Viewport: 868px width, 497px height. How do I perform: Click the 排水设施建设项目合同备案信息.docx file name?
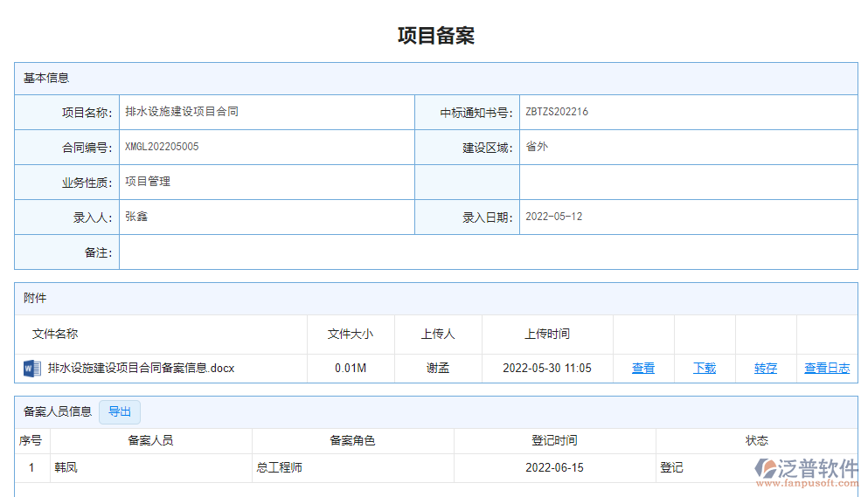(x=141, y=369)
